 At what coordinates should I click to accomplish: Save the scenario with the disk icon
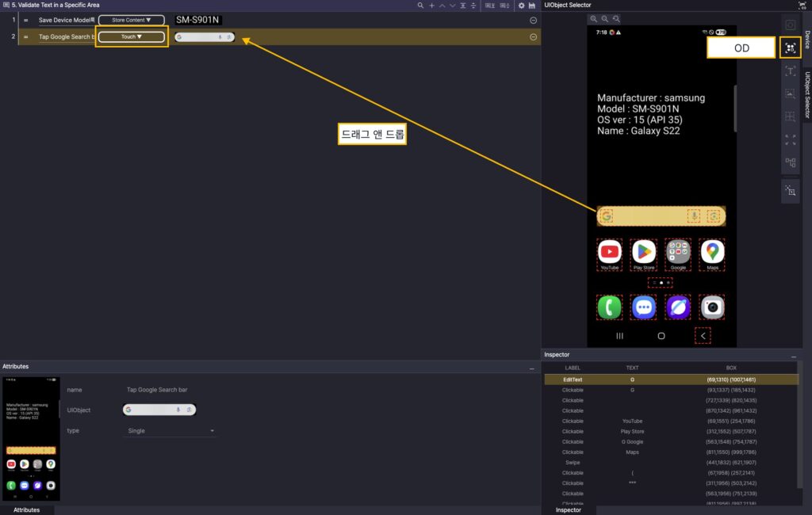[x=533, y=6]
